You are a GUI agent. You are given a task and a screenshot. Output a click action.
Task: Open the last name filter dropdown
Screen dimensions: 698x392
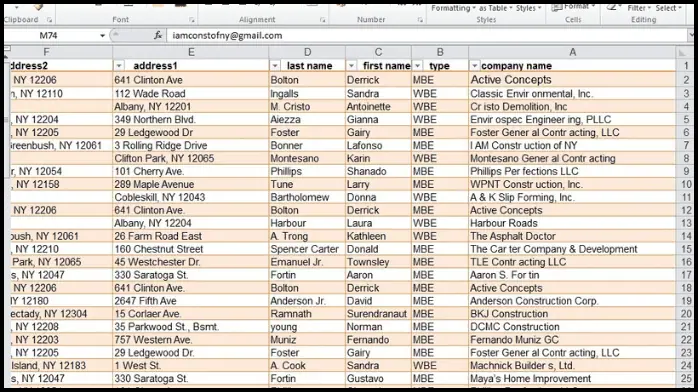[x=275, y=66]
